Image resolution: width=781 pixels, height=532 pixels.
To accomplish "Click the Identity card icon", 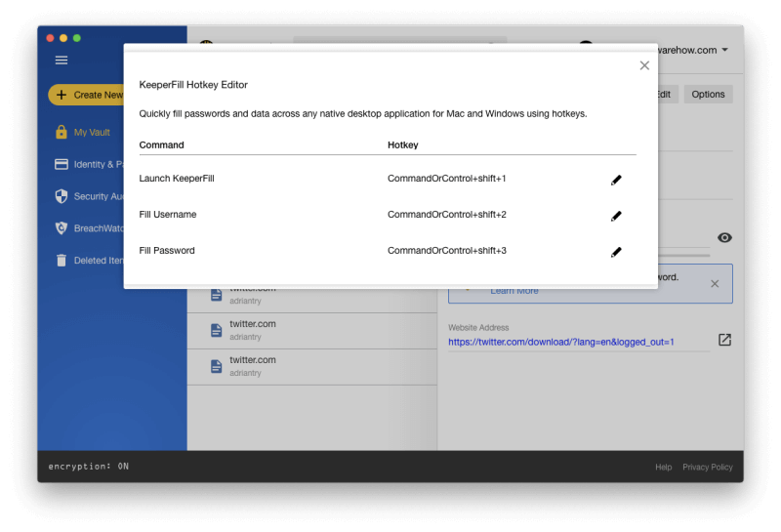I will click(x=62, y=164).
